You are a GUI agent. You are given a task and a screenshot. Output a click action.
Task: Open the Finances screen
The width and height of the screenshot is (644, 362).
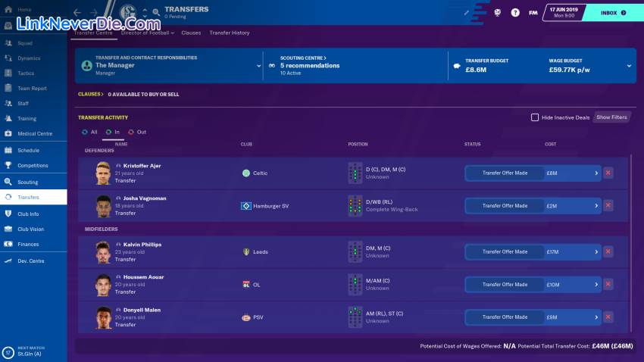pyautogui.click(x=33, y=244)
